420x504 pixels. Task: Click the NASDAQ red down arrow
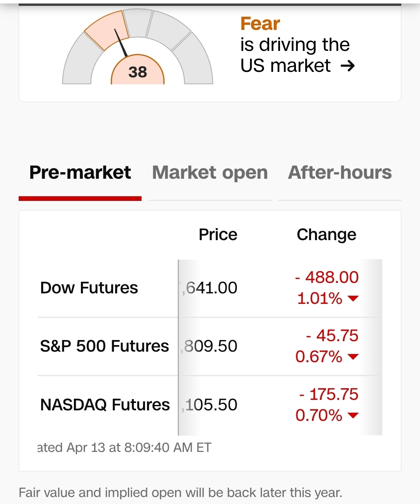click(x=353, y=415)
